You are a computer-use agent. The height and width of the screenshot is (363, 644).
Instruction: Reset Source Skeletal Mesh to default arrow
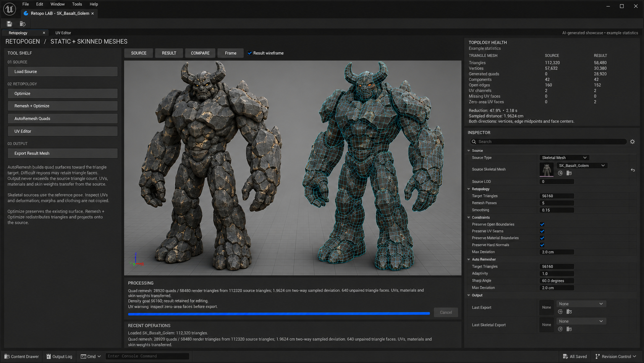[x=633, y=170]
